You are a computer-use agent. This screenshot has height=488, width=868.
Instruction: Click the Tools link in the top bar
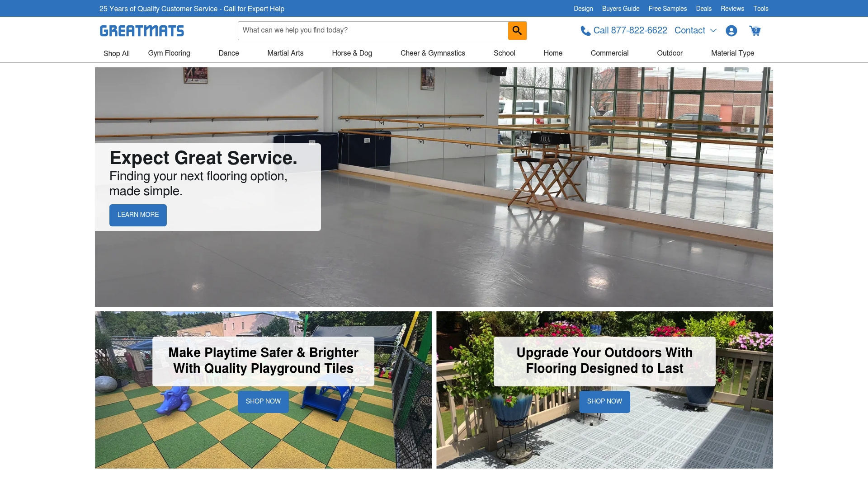click(760, 8)
